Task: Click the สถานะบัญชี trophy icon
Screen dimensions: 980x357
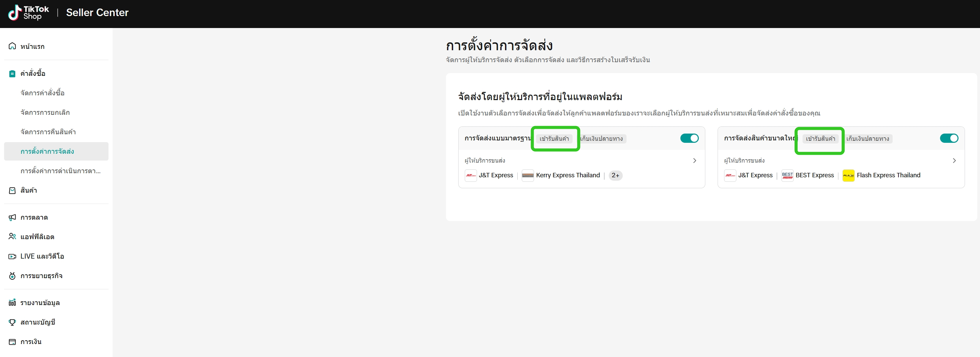Action: pos(12,322)
